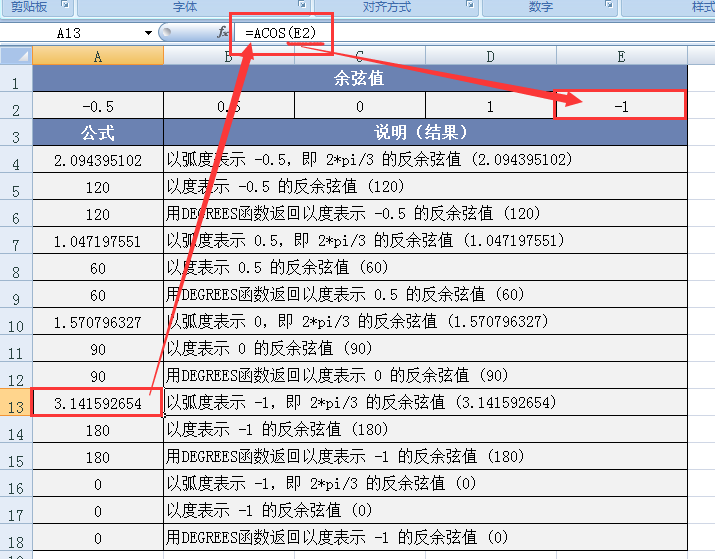Select row 15 header
Screen dimensions: 715x559
[x=16, y=456]
